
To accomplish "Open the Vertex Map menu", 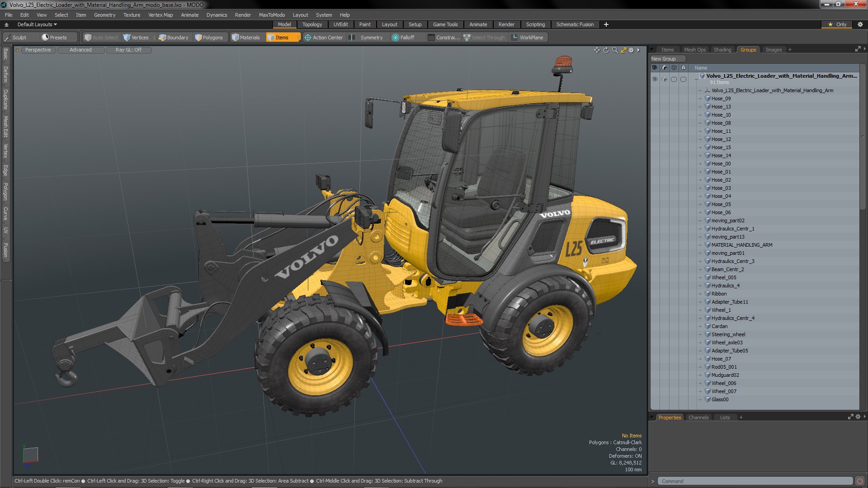I will 160,15.
